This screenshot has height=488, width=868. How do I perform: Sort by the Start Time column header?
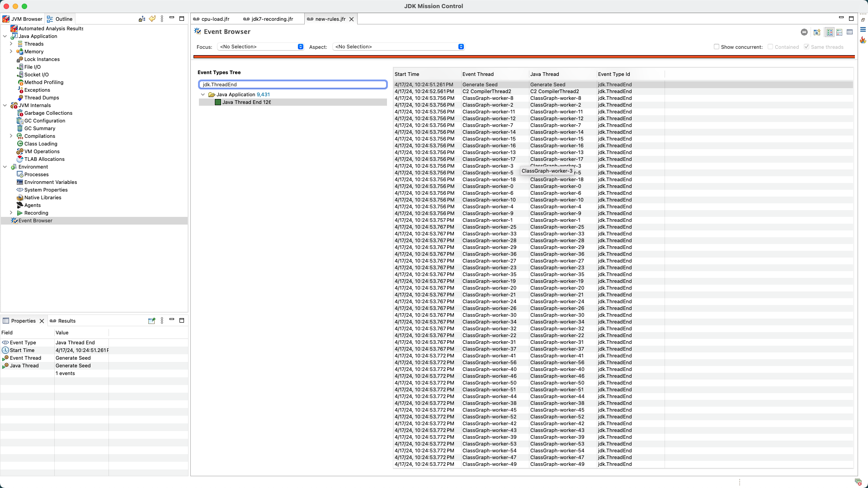click(407, 74)
